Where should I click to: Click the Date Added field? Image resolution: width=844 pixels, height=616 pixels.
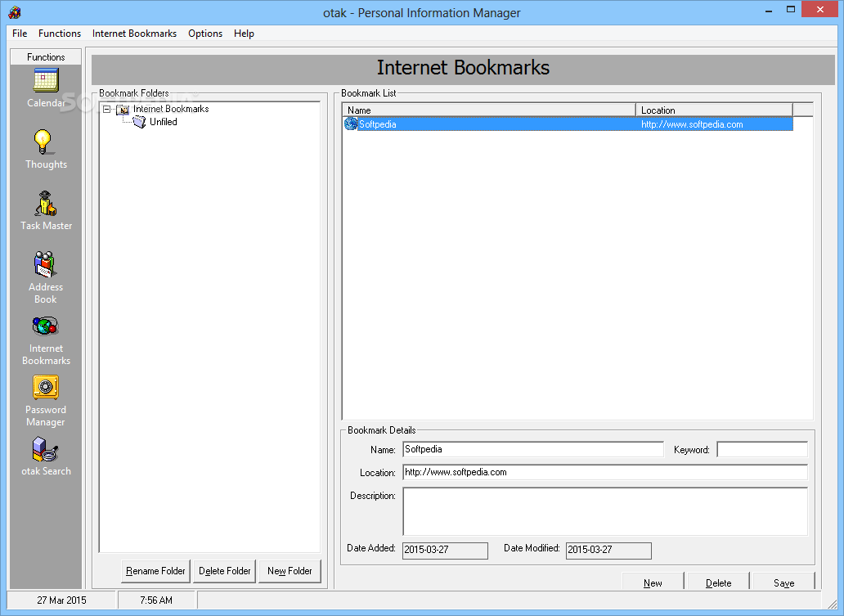(x=445, y=551)
